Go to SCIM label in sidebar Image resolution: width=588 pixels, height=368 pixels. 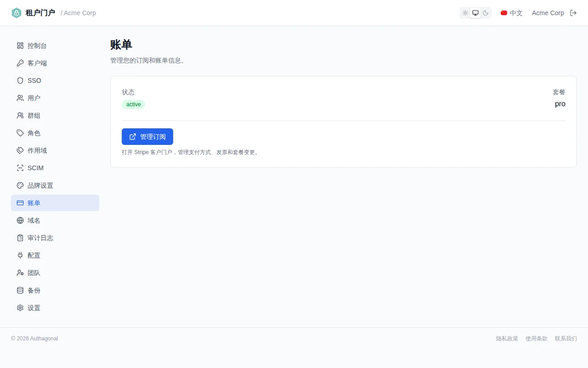point(36,168)
